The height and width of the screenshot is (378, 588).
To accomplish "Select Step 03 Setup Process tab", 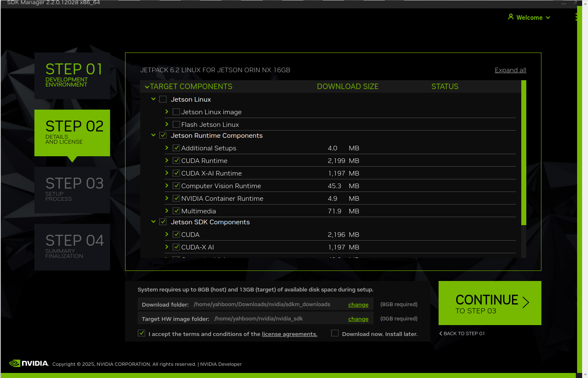I will (72, 190).
